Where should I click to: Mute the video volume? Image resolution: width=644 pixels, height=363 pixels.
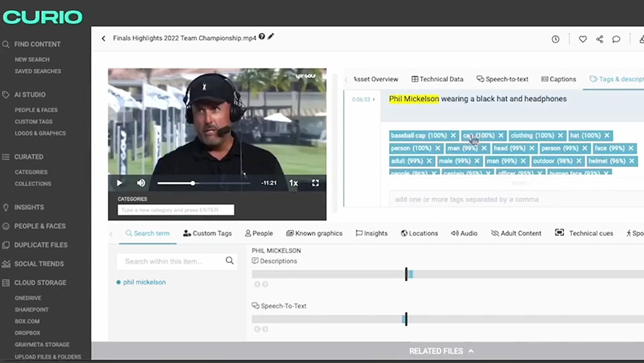pyautogui.click(x=141, y=183)
